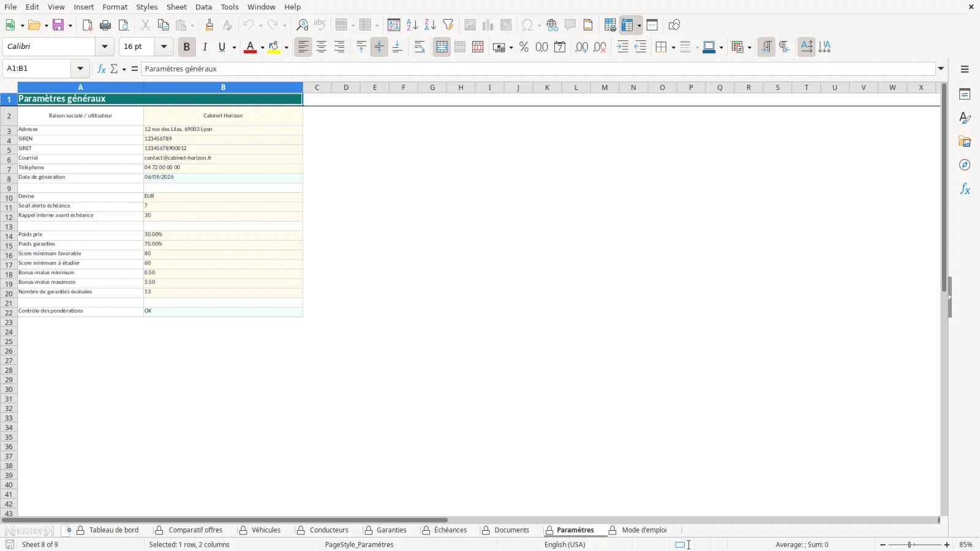The height and width of the screenshot is (551, 980).
Task: Expand the Name Box dropdown
Action: click(80, 69)
